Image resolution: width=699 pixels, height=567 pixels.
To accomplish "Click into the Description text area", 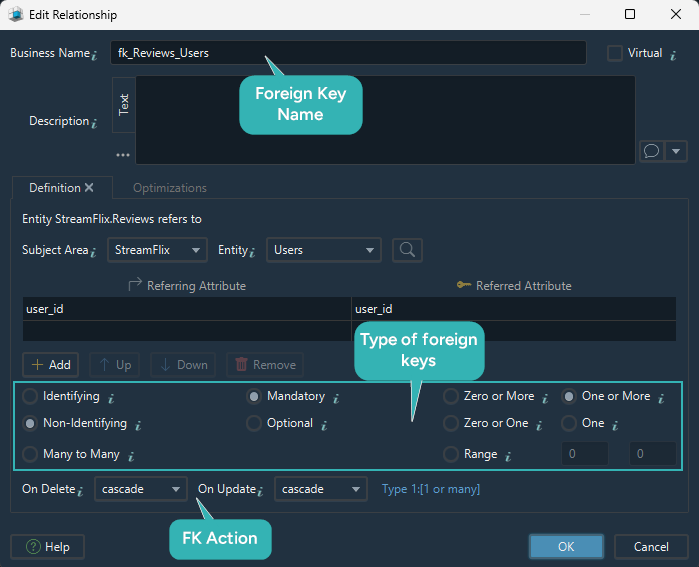I will click(x=385, y=120).
